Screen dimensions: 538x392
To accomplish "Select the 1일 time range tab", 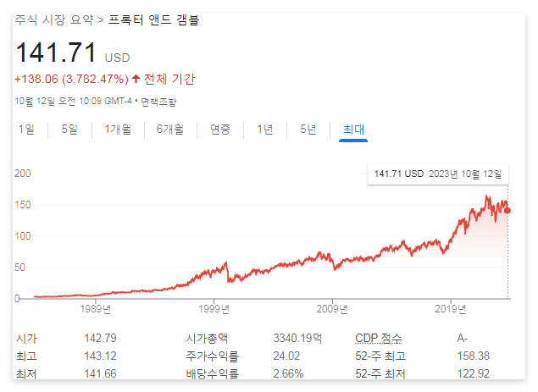I will tap(26, 130).
